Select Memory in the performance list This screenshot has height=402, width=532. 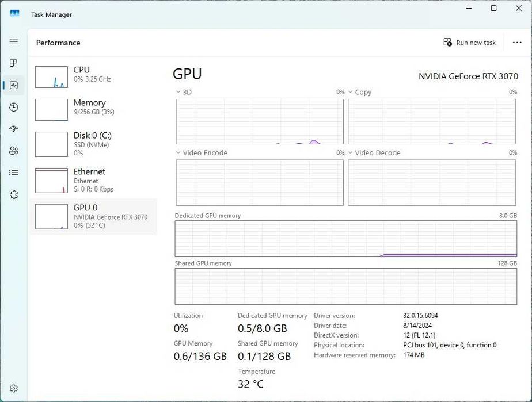point(93,109)
